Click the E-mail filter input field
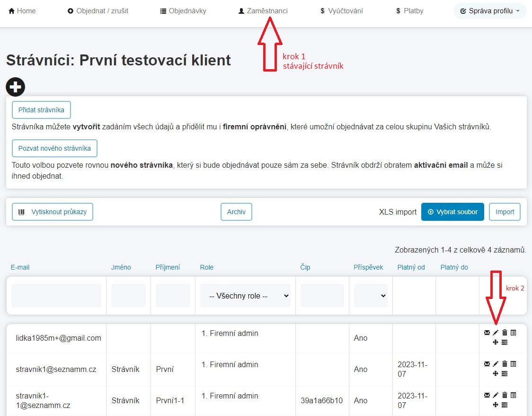The width and height of the screenshot is (532, 416). pos(56,296)
